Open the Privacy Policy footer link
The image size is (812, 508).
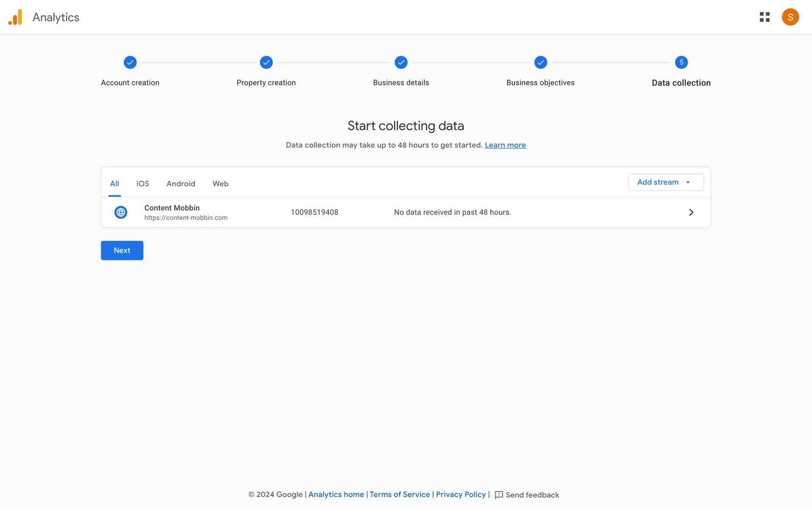pos(461,494)
